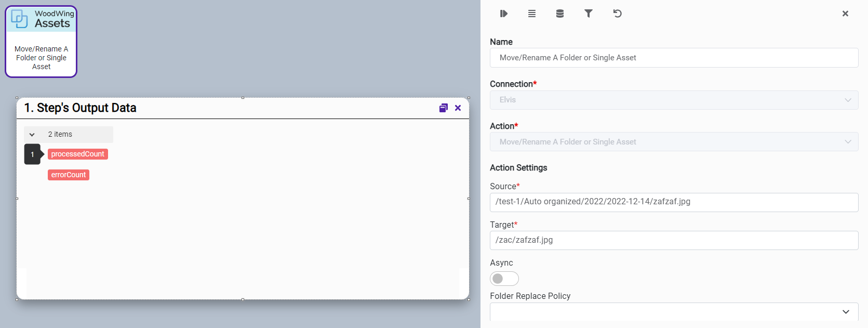Image resolution: width=868 pixels, height=328 pixels.
Task: Click the funnel filter icon
Action: (588, 14)
